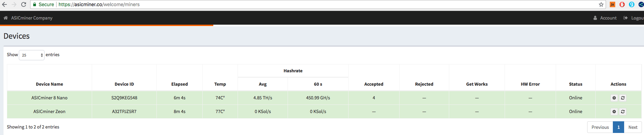Click the 77C° temperature cell

(x=220, y=112)
